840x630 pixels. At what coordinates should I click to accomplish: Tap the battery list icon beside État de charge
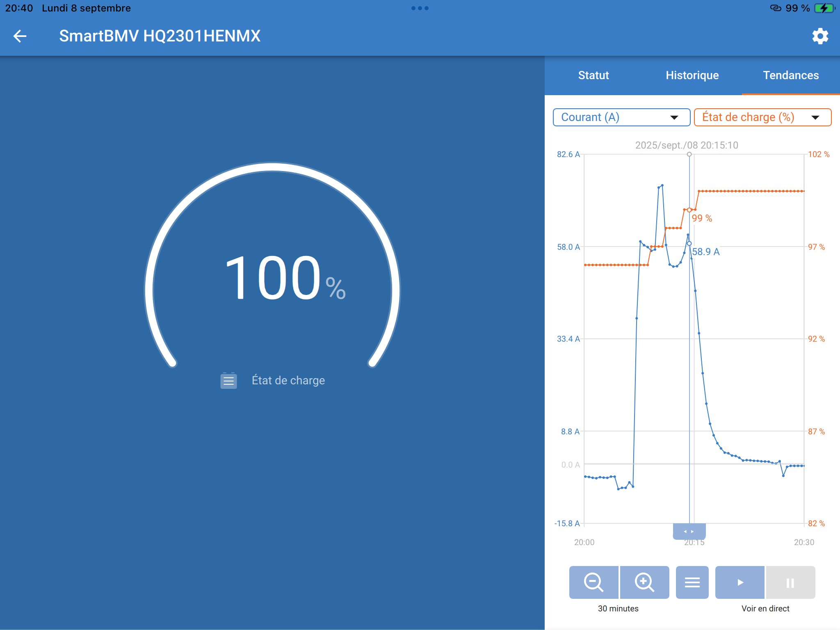click(228, 381)
